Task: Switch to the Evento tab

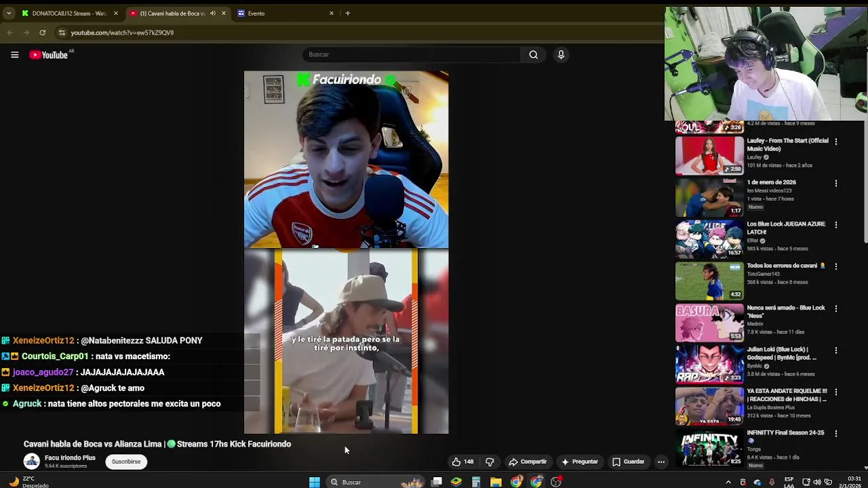Action: click(x=286, y=13)
